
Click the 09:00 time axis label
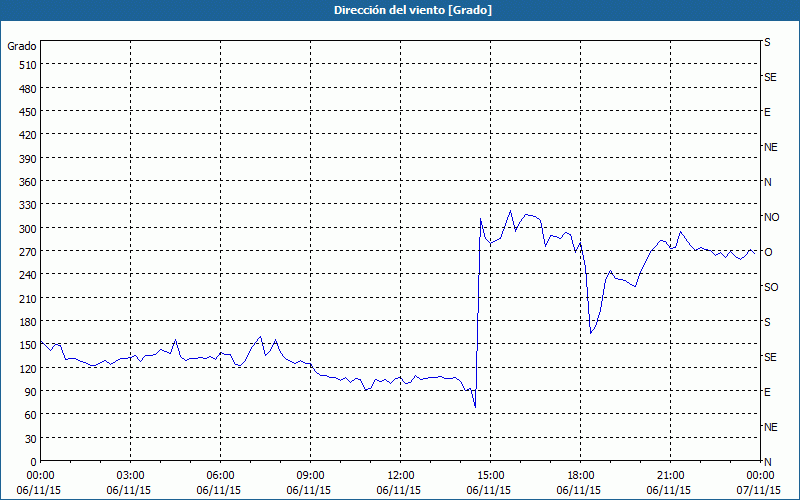(x=311, y=476)
